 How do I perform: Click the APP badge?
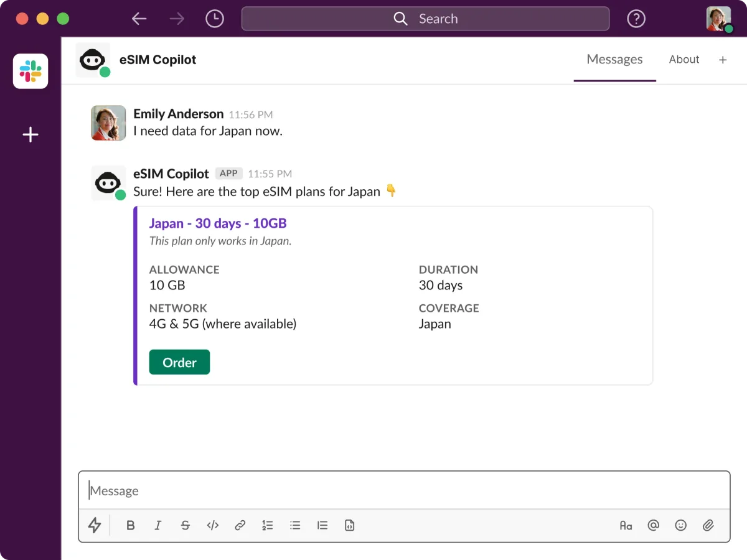tap(228, 174)
